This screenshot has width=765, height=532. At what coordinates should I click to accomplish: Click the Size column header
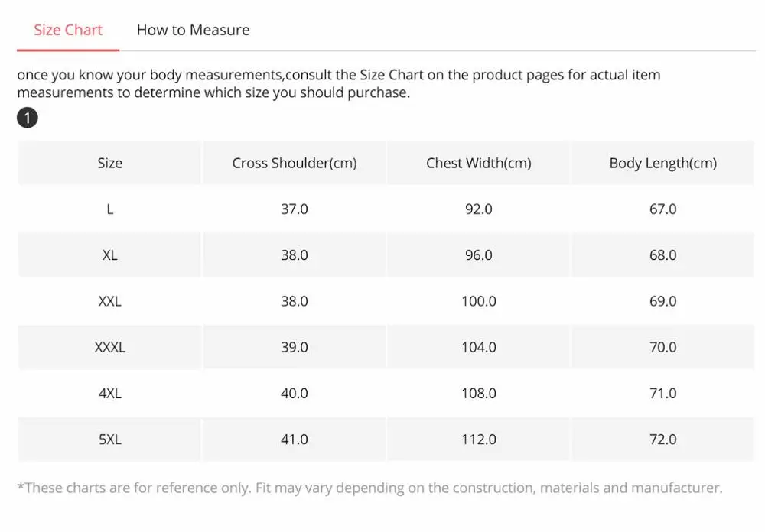pos(110,163)
